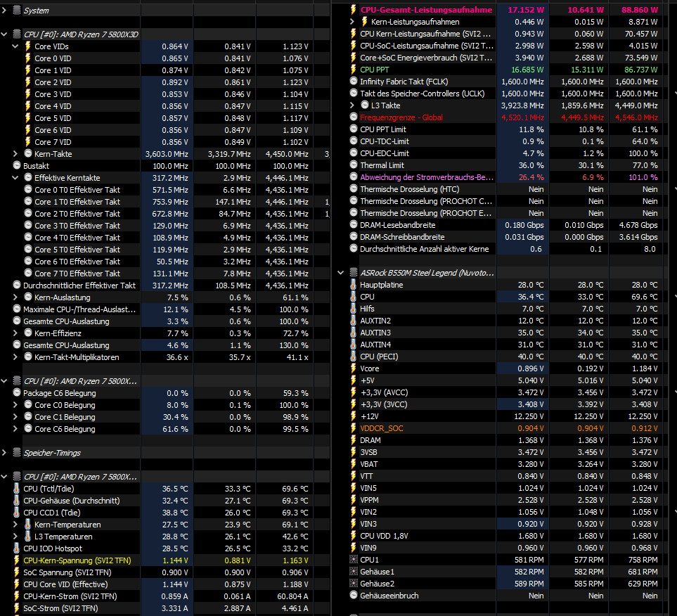Viewport: 677px width, 616px height.
Task: Click the icon beside DRAM-Lesebandbreite
Action: pos(353,224)
